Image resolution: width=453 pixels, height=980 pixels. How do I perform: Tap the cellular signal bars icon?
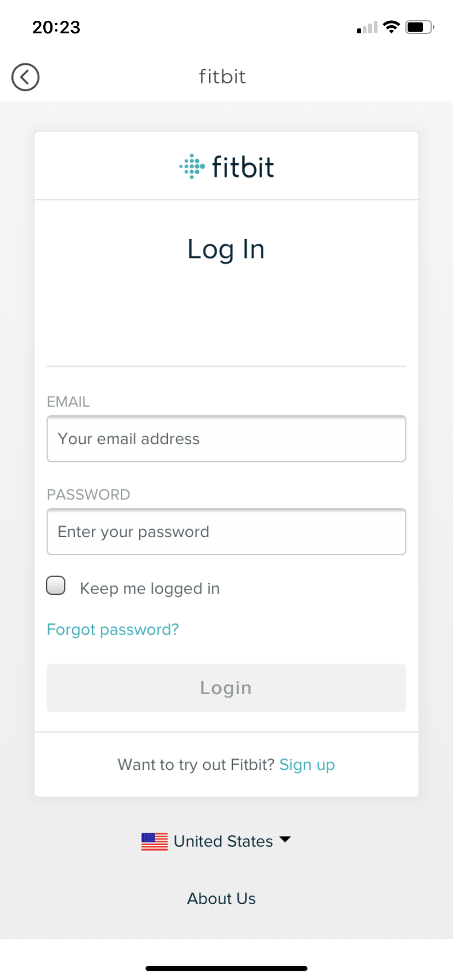(367, 27)
